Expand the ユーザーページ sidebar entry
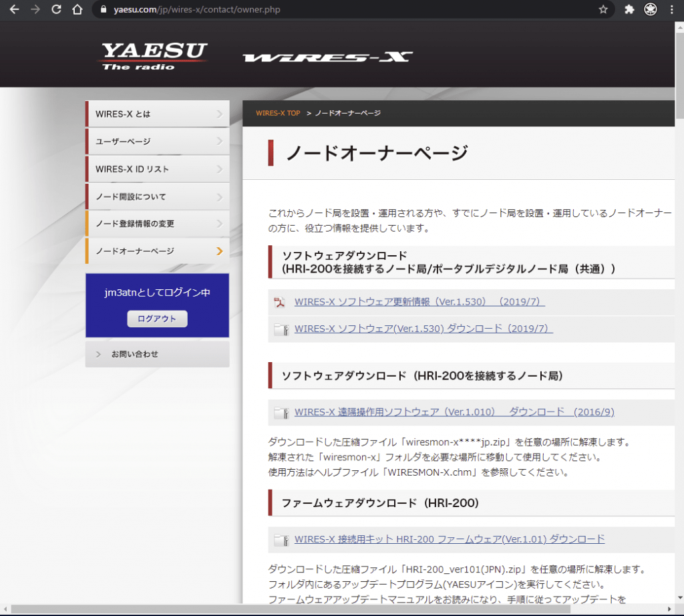The width and height of the screenshot is (684, 616). (x=156, y=141)
